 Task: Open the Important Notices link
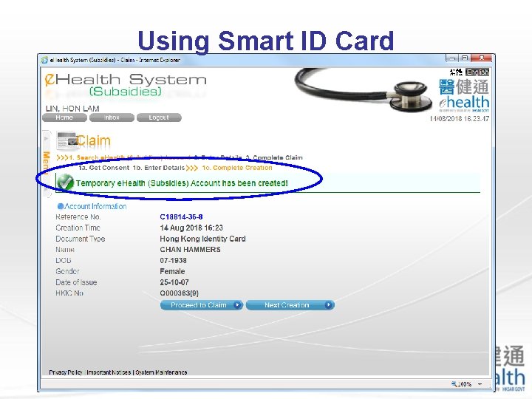point(109,372)
